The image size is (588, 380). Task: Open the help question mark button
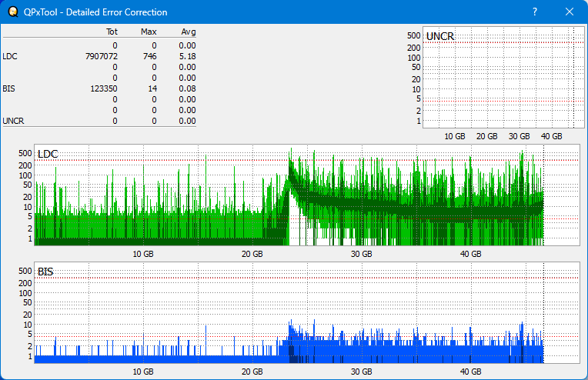point(535,12)
